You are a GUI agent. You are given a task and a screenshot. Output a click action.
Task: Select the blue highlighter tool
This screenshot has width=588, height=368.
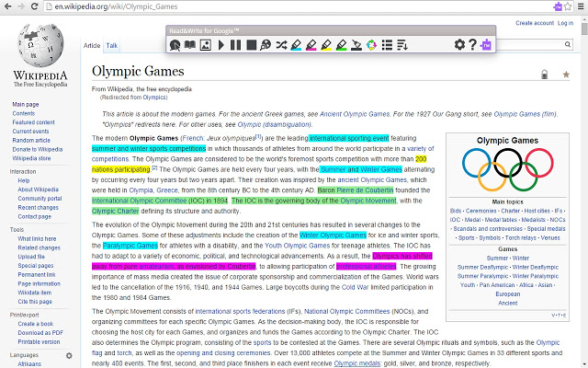click(x=296, y=45)
